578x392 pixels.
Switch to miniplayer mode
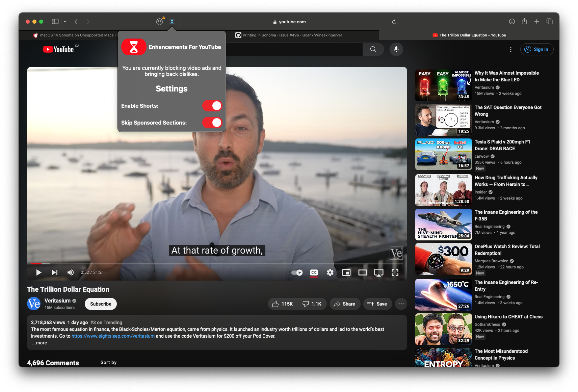(346, 272)
